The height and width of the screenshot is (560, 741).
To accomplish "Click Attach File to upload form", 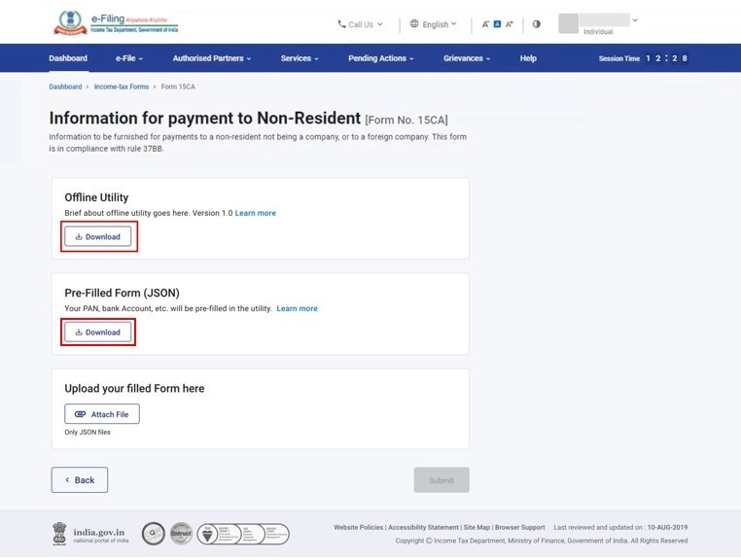I will [x=102, y=414].
